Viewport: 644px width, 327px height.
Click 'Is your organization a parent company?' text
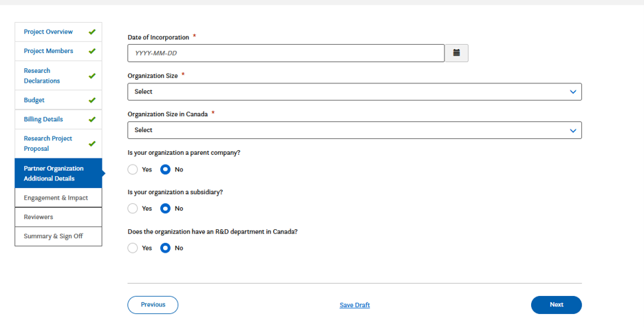pyautogui.click(x=184, y=153)
